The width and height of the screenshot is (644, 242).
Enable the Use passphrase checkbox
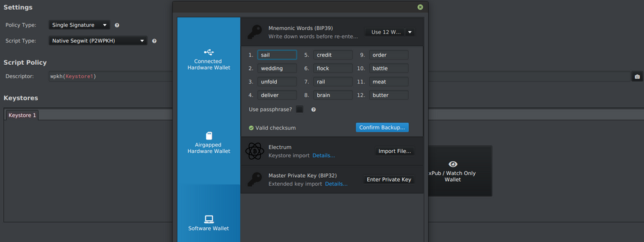300,109
